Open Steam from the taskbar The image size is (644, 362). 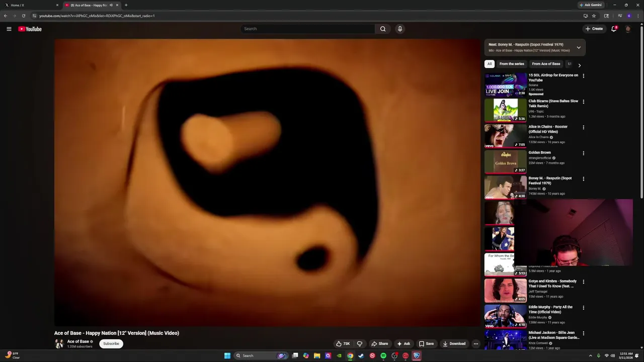click(361, 356)
